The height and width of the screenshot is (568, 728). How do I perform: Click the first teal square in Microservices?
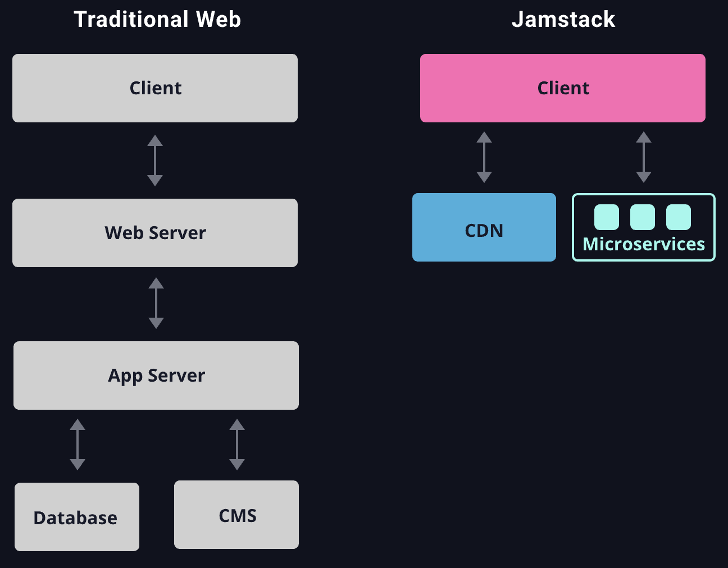click(x=607, y=217)
